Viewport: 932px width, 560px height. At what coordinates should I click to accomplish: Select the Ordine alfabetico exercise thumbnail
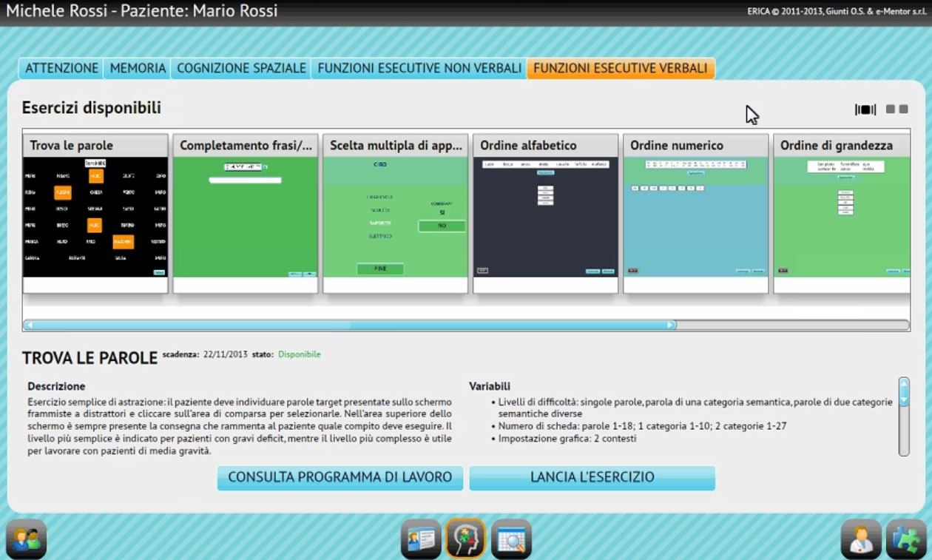click(545, 216)
